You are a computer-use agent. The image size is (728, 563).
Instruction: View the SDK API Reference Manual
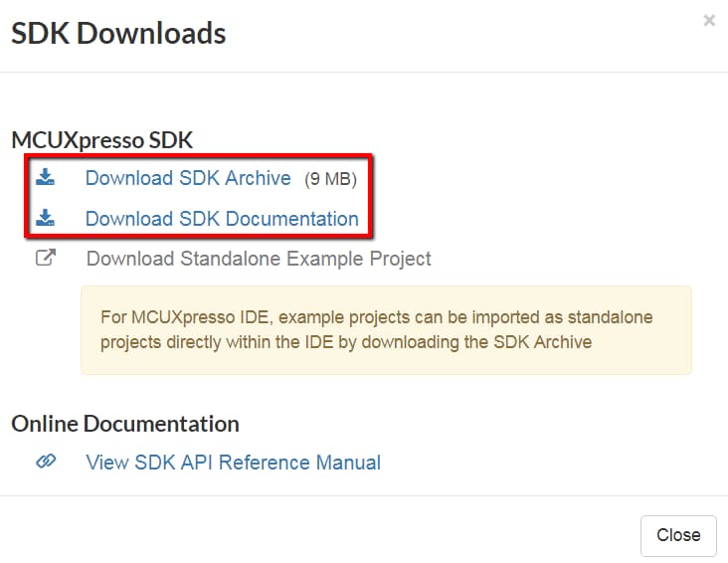[x=234, y=463]
